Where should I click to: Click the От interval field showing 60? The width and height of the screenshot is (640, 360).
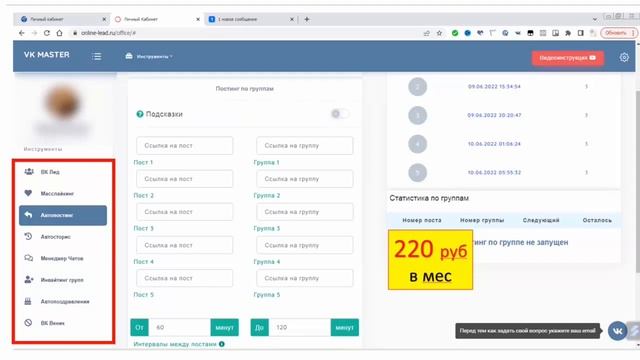pos(179,327)
